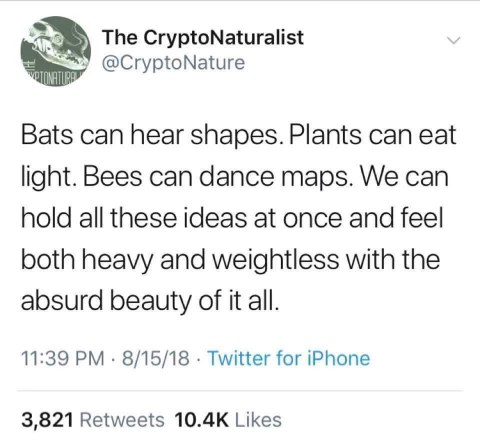This screenshot has width=480, height=445.
Task: Open the Retweets label
Action: pos(122,420)
